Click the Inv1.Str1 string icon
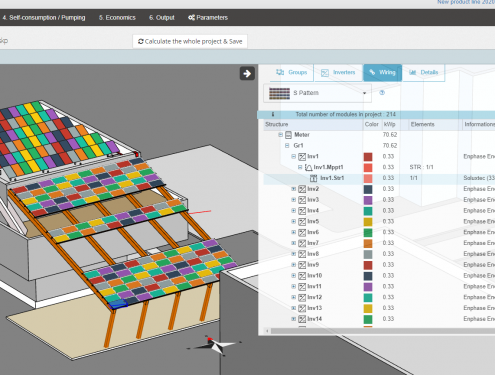This screenshot has height=375, width=495. coord(313,178)
